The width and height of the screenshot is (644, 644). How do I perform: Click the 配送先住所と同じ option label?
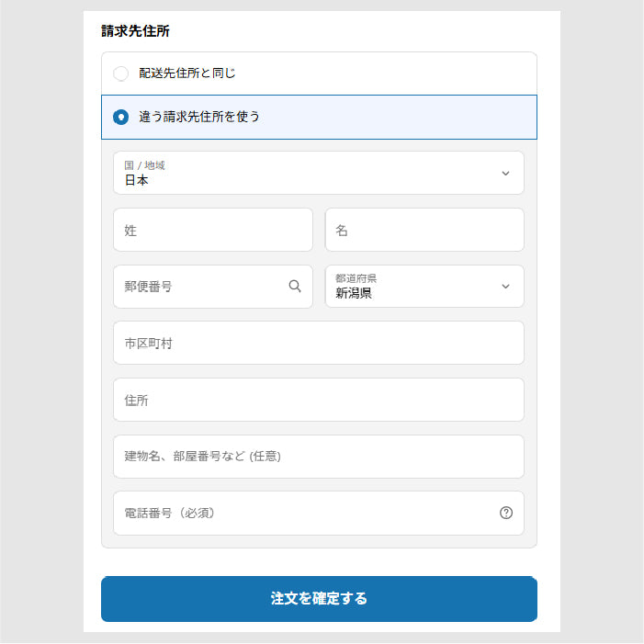point(187,73)
